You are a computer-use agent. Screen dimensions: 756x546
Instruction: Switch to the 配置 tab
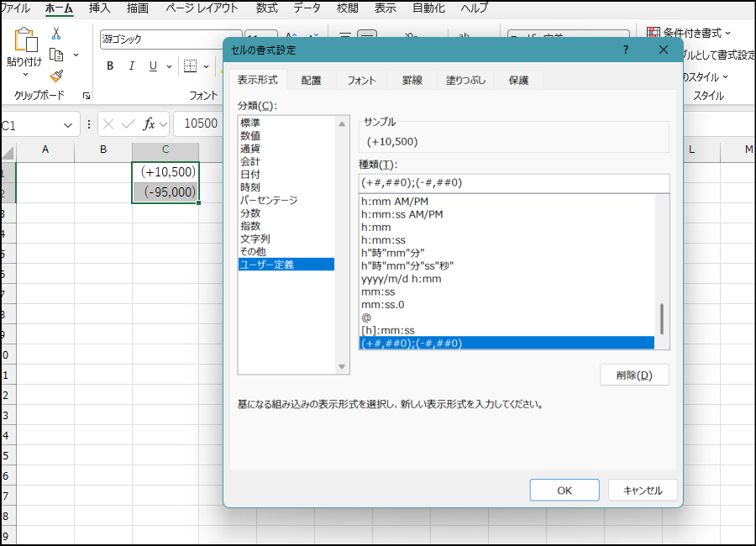[311, 80]
